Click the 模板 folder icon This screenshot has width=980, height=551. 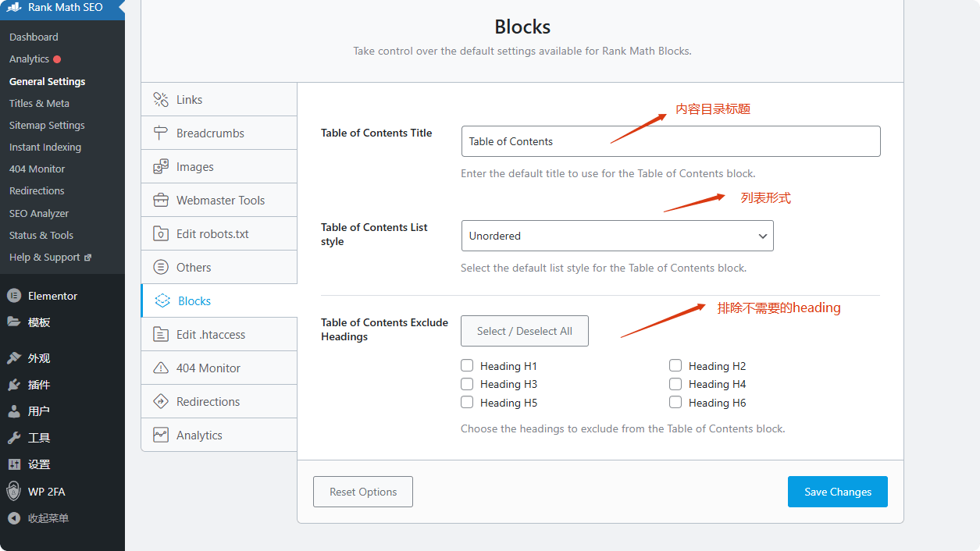pyautogui.click(x=13, y=322)
